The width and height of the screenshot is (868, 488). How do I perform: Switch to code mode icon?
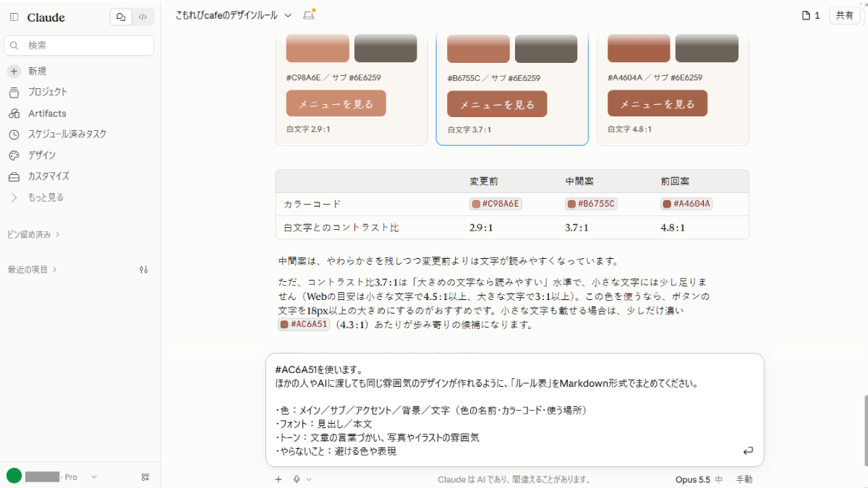pos(142,17)
